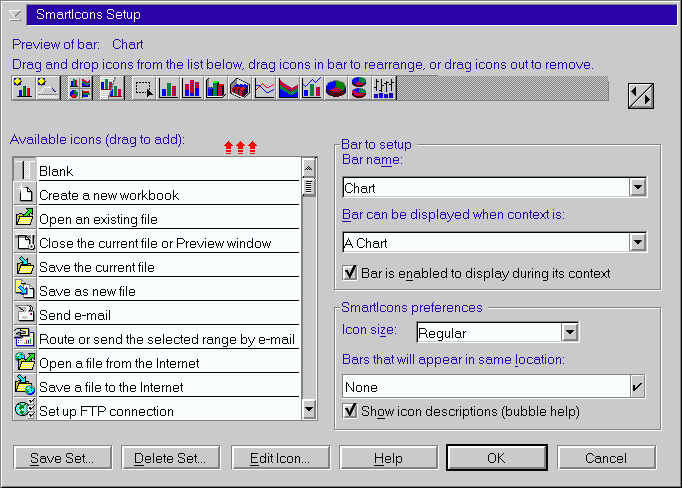Image resolution: width=682 pixels, height=488 pixels.
Task: Choose the 3D pie chart icon
Action: click(335, 88)
